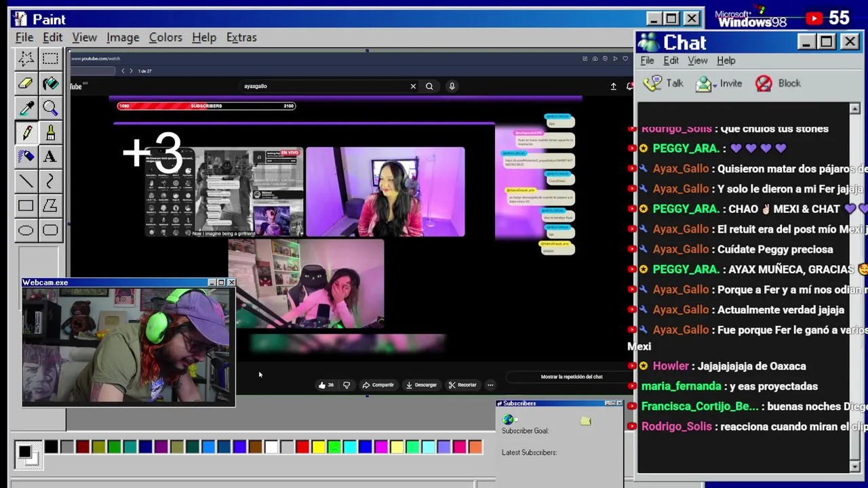Click the Invite button in Chat
Image resolution: width=868 pixels, height=488 pixels.
coord(719,83)
